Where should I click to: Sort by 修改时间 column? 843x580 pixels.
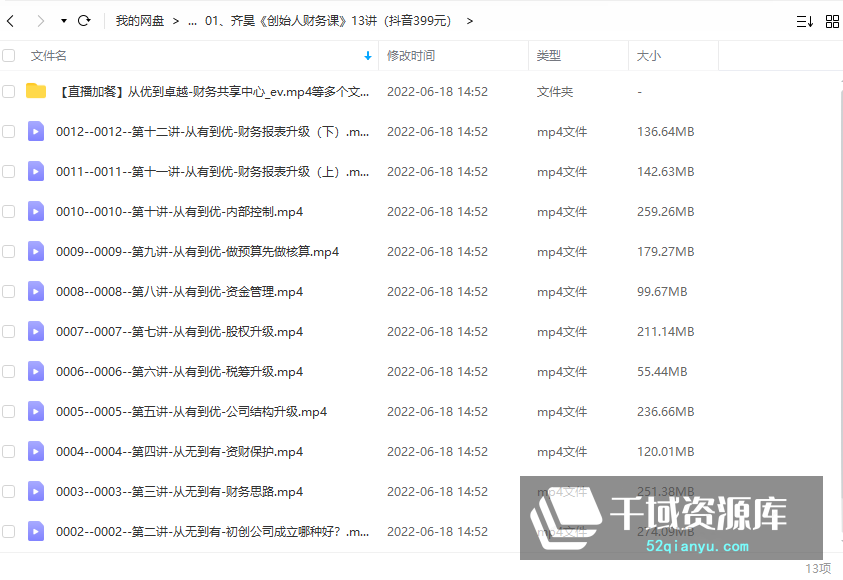click(x=411, y=55)
